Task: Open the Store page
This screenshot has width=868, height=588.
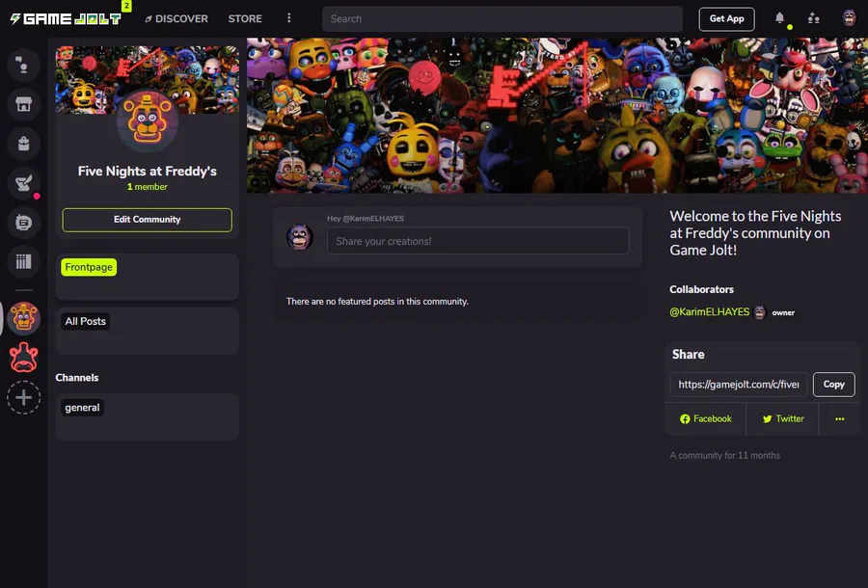Action: pyautogui.click(x=245, y=19)
